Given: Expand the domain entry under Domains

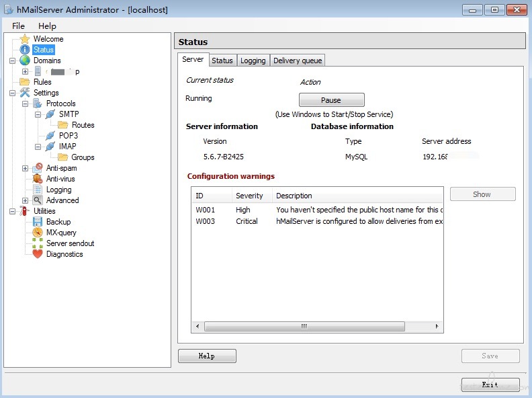Looking at the screenshot, I should click(x=25, y=72).
